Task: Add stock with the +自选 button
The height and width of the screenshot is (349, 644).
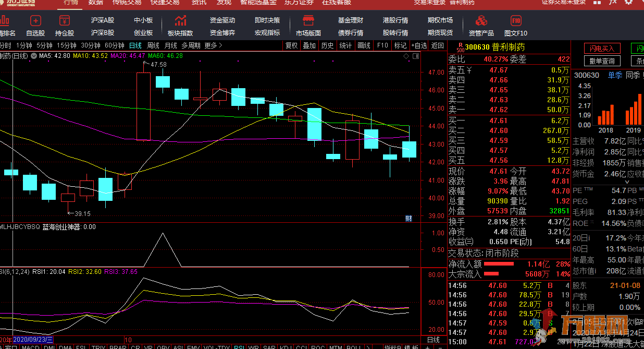Action: (x=419, y=45)
